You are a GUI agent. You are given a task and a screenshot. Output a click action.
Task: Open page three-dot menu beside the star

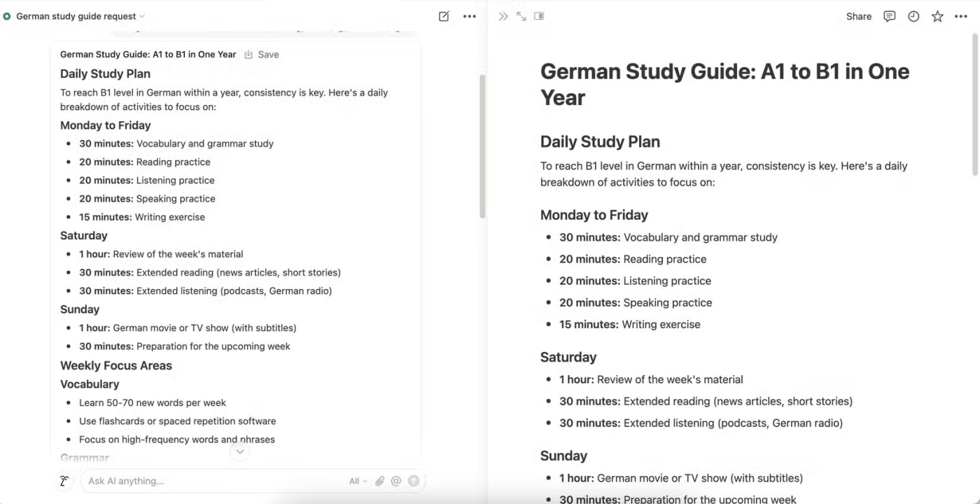click(962, 16)
